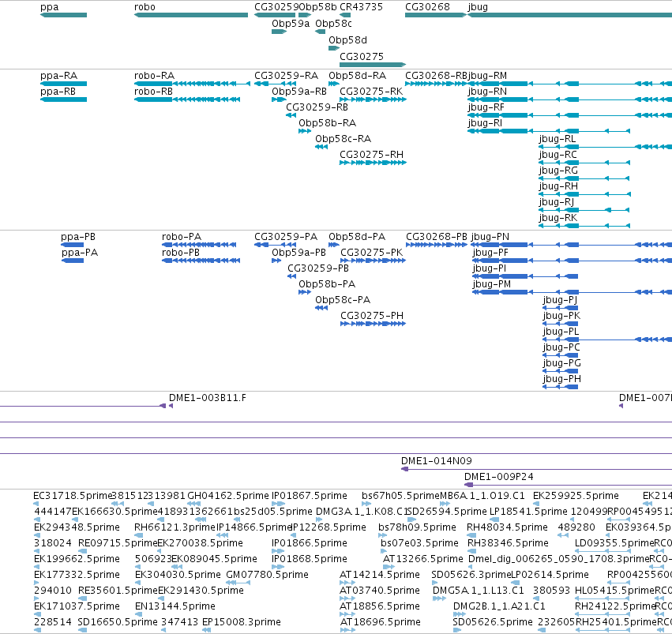Select the CG30268-PB protein label
The image size is (672, 634).
(436, 237)
